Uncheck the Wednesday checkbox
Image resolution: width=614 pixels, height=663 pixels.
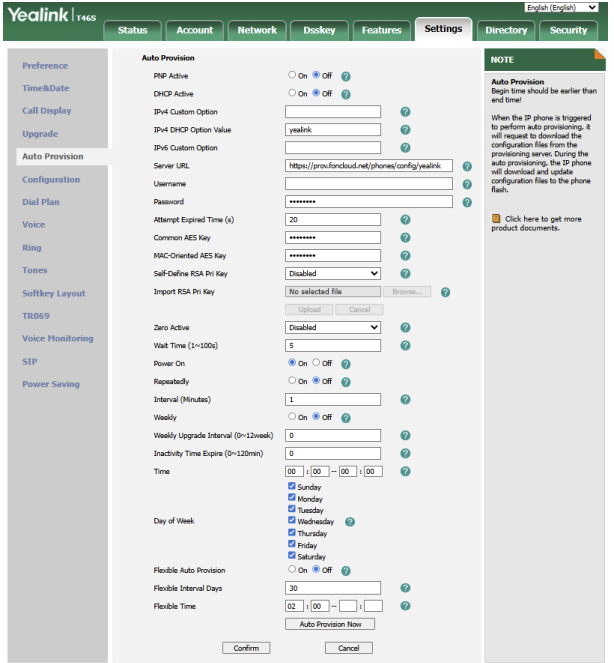(x=292, y=520)
